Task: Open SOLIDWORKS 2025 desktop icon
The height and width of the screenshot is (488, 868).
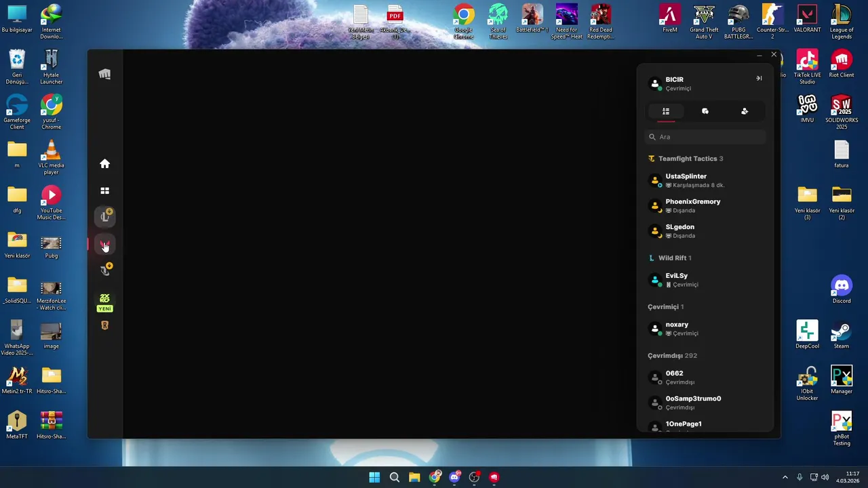Action: (842, 113)
